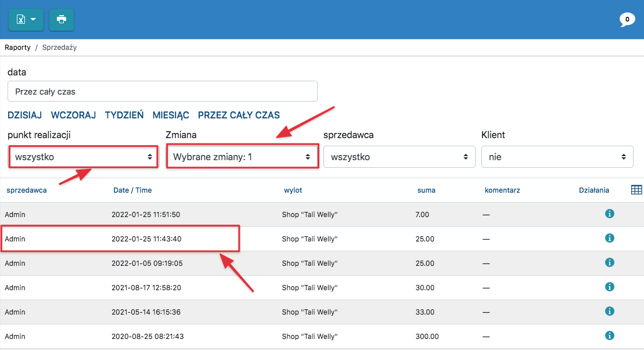Open the chat messages bubble icon

coord(627,20)
